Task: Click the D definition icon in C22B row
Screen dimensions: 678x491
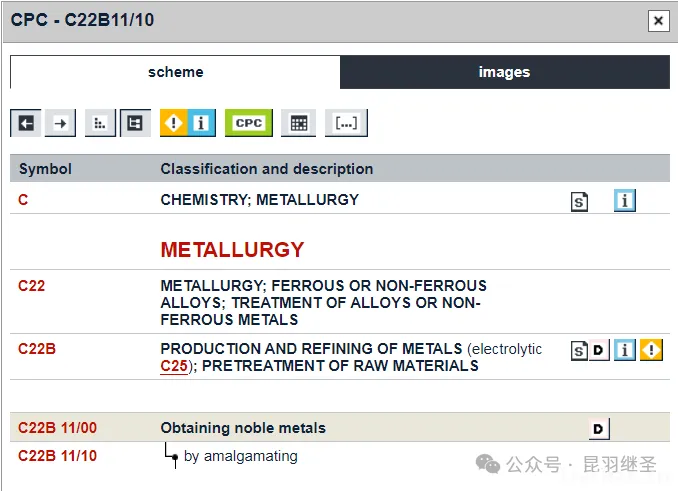Action: click(599, 350)
